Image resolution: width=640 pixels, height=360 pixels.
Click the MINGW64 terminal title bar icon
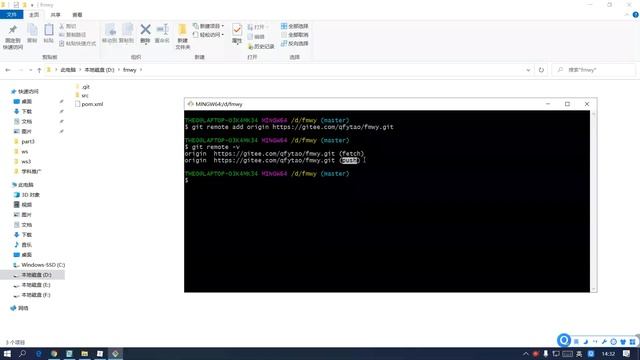190,104
